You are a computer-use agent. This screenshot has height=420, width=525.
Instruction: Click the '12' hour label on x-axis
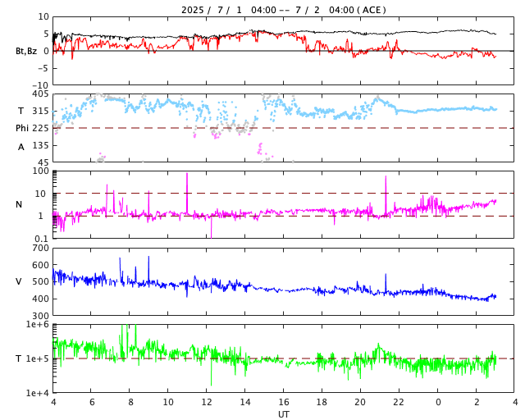[x=207, y=402]
